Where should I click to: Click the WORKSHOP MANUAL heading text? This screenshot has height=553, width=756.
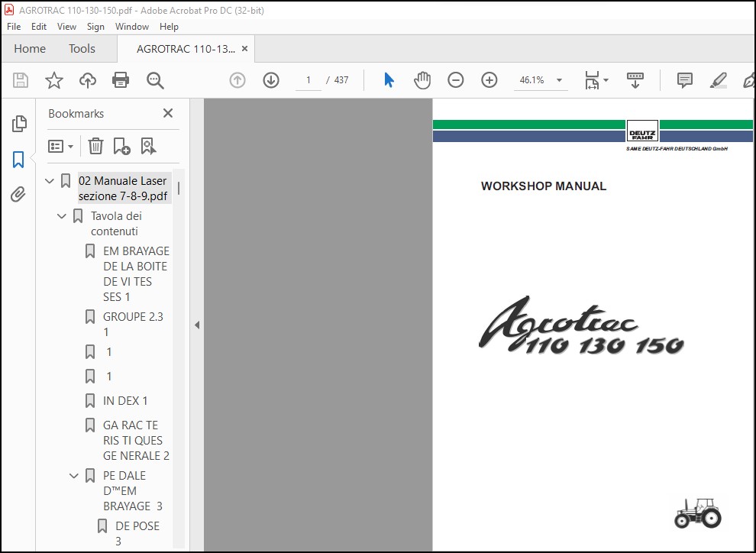(x=544, y=186)
